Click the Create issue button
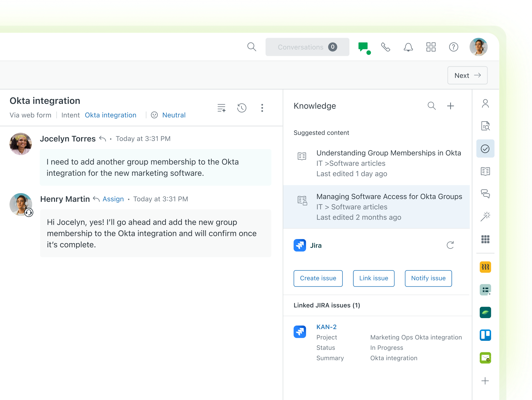Viewport: 532px width, 400px height. coord(318,278)
